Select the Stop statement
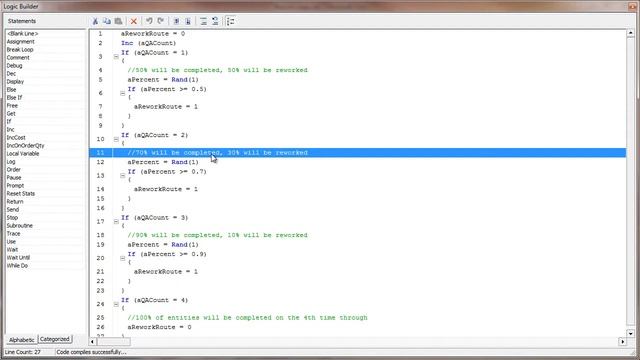 coord(12,218)
